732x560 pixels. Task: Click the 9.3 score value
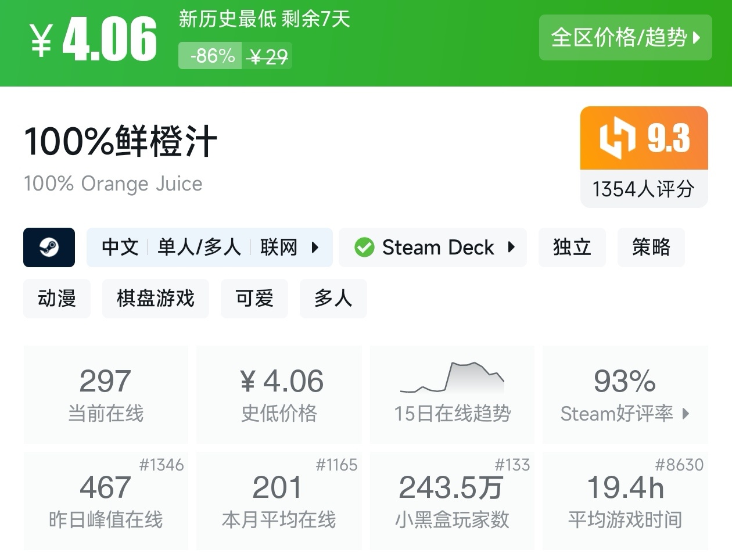point(669,138)
